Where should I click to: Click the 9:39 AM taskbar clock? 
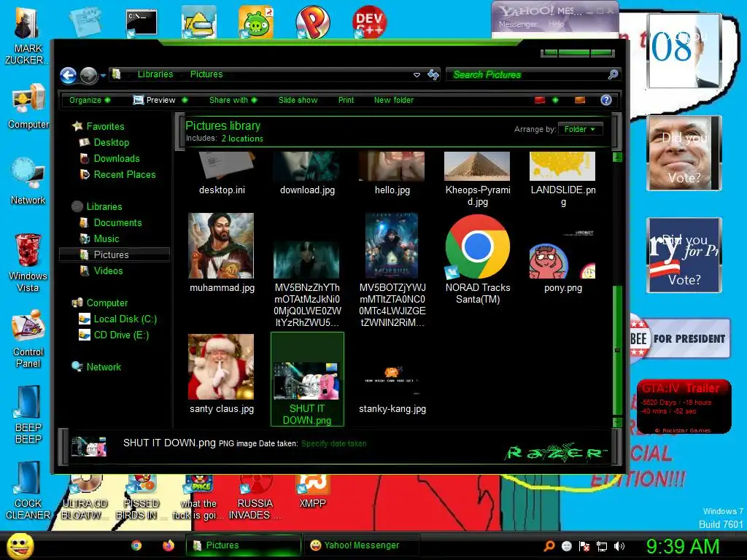pyautogui.click(x=682, y=546)
